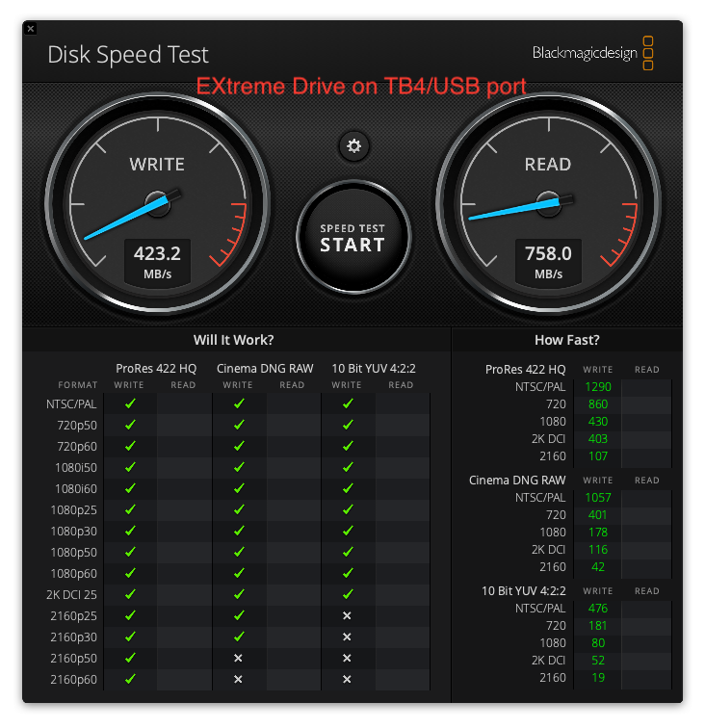Click the 10 Bit YUV 2160 value 19
This screenshot has height=728, width=705.
tap(598, 677)
